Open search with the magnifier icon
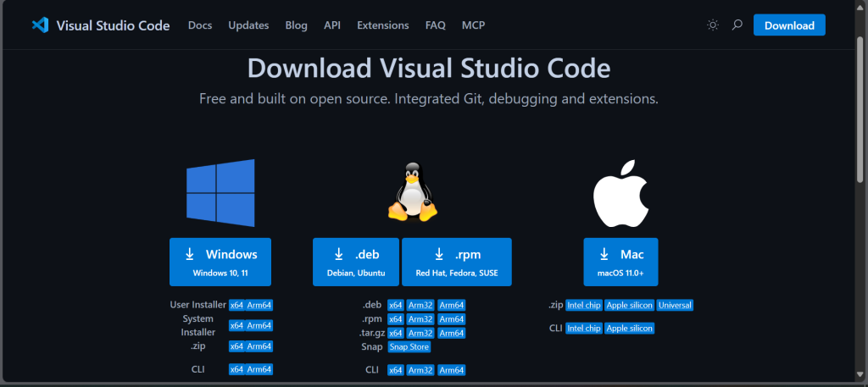868x387 pixels. [x=737, y=25]
